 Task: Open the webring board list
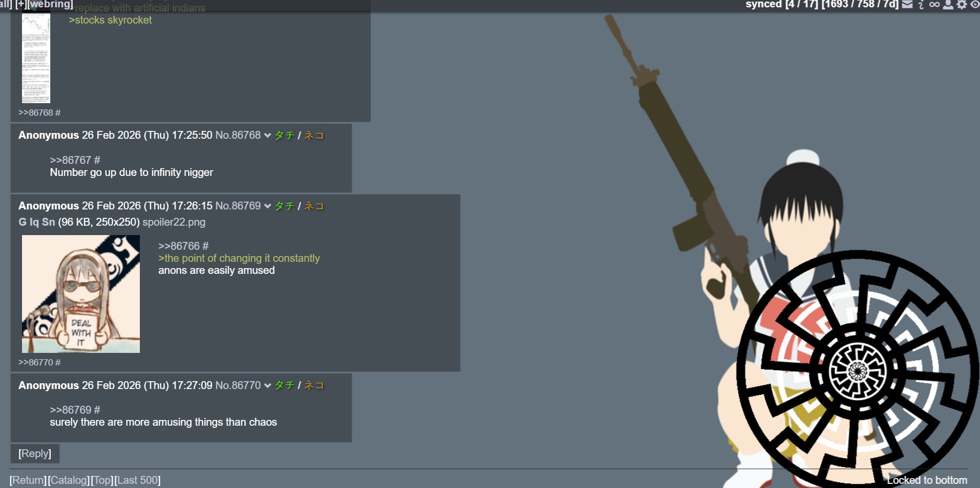pos(51,4)
